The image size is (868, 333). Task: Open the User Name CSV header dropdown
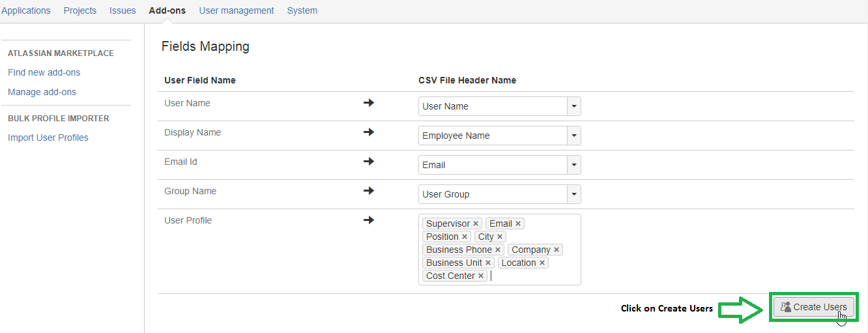573,106
